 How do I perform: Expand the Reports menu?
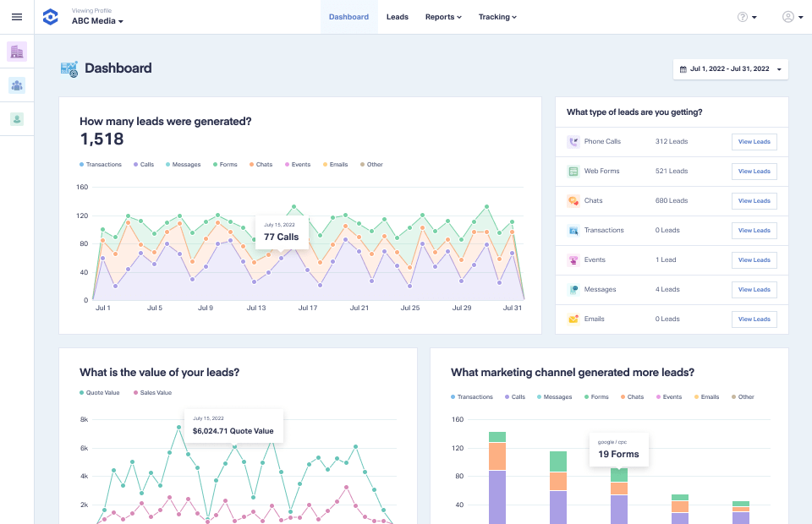click(443, 17)
